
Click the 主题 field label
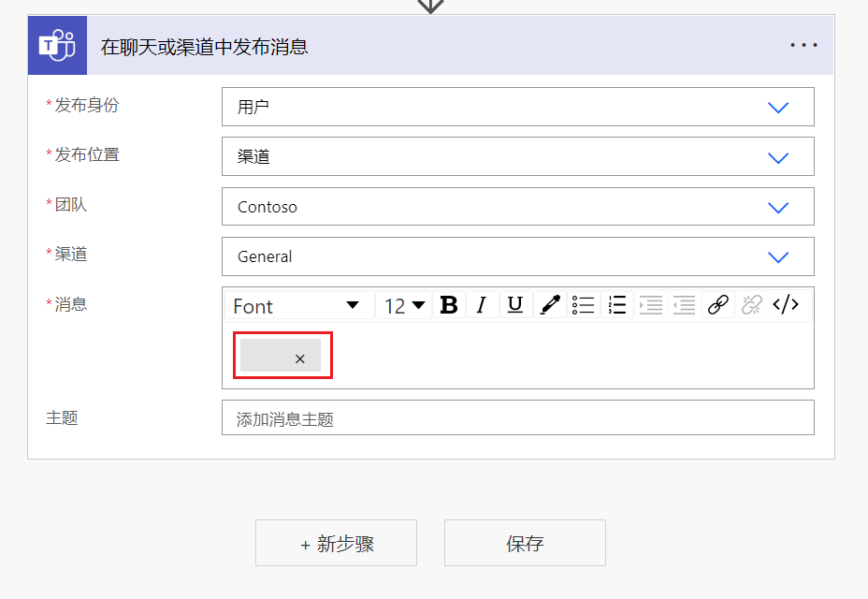click(x=62, y=417)
